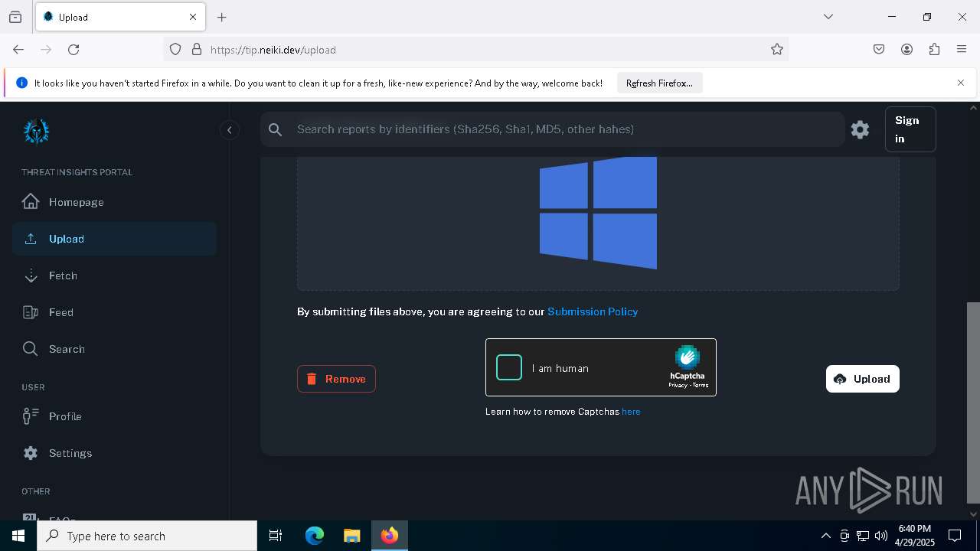This screenshot has height=551, width=980.
Task: Open hCaptcha Privacy link
Action: tap(677, 385)
